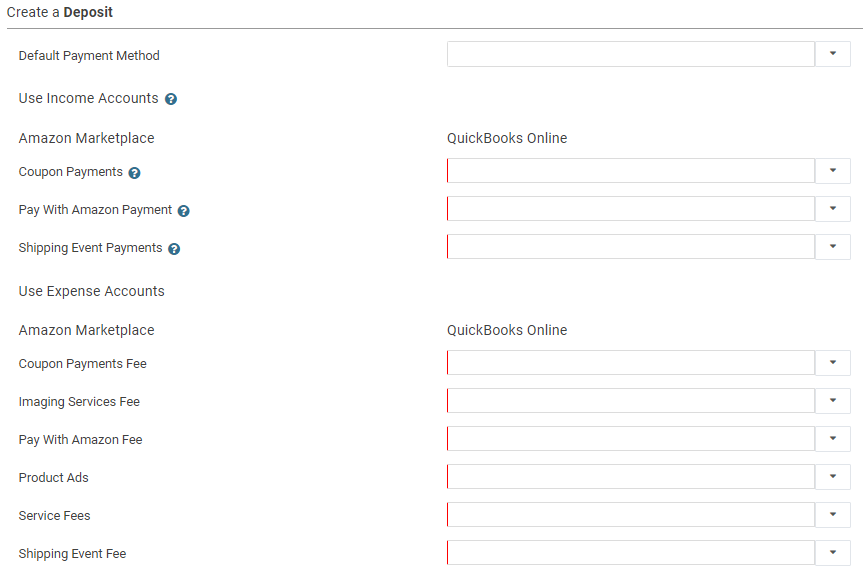Click the 'Create a Deposit' heading
Screen dimensions: 866x571
pyautogui.click(x=60, y=12)
